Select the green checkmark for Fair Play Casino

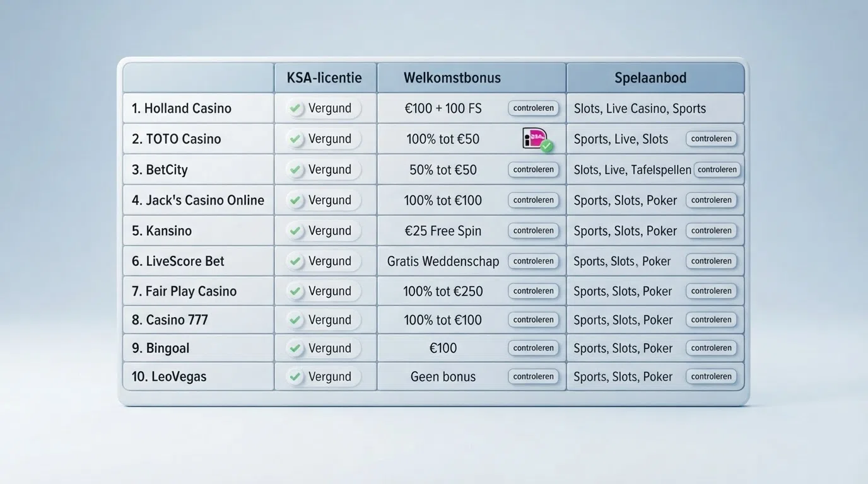[295, 291]
